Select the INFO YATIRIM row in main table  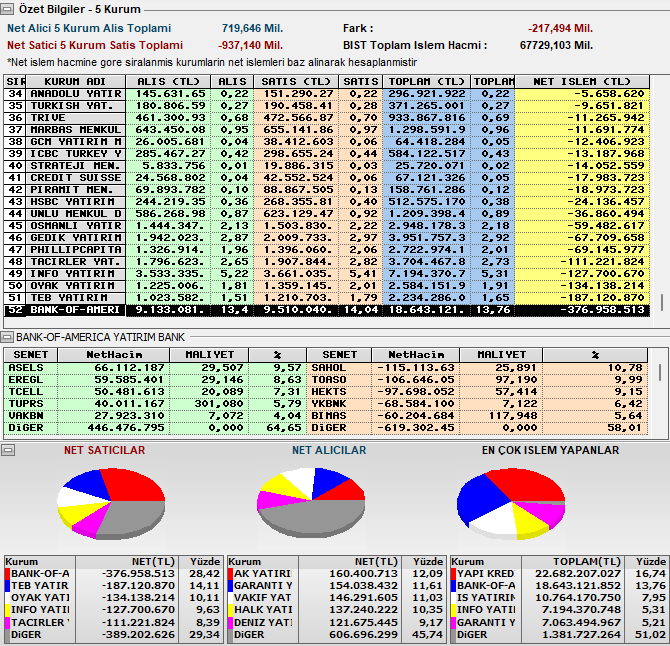(x=327, y=273)
